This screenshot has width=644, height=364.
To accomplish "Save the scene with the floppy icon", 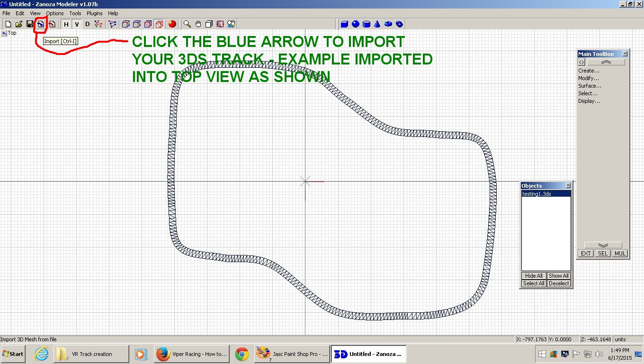I will (30, 24).
